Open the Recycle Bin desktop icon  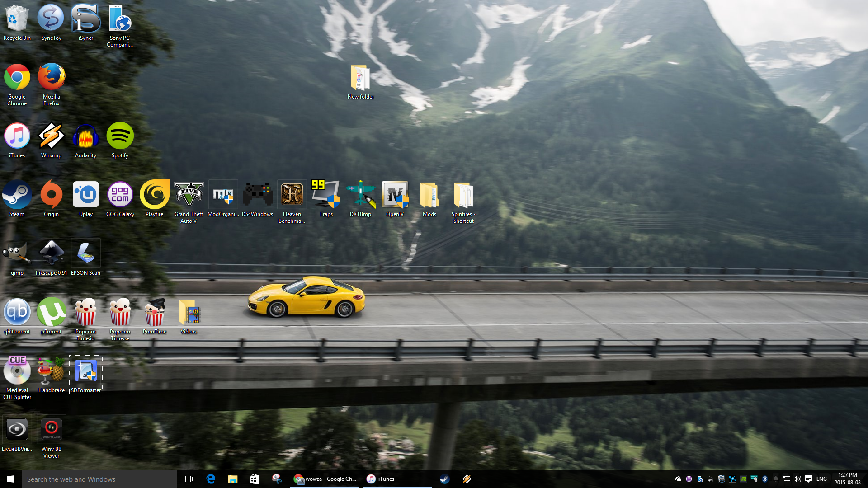point(17,23)
